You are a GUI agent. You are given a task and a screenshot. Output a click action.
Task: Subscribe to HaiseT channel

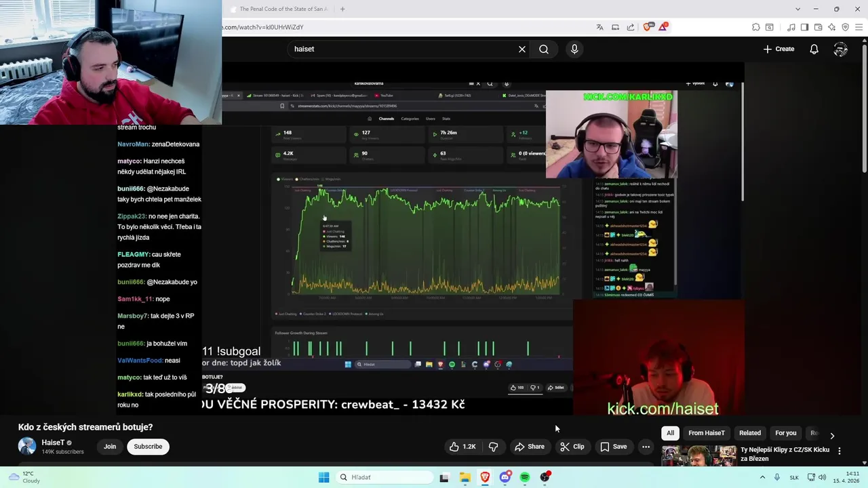tap(148, 447)
